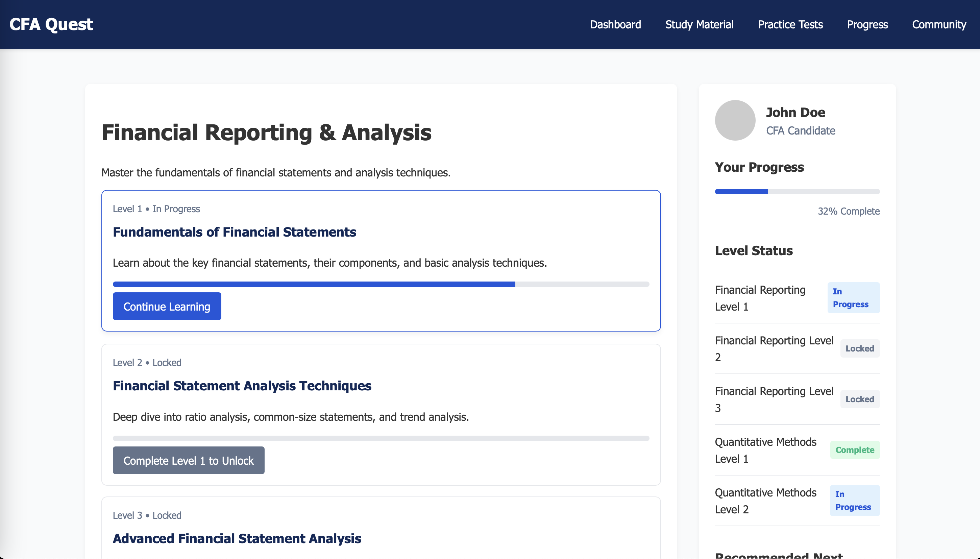Select Financial Reporting Level 3 status row
This screenshot has width=980, height=559.
(x=797, y=399)
